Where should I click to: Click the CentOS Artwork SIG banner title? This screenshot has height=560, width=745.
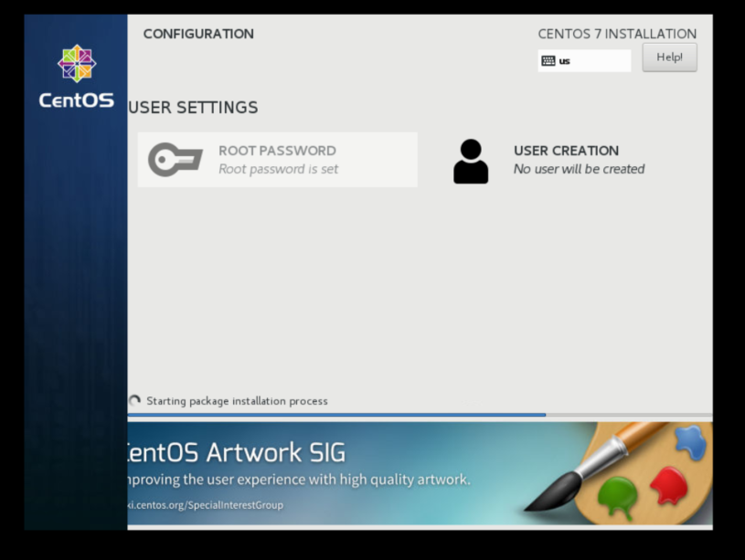click(x=236, y=452)
